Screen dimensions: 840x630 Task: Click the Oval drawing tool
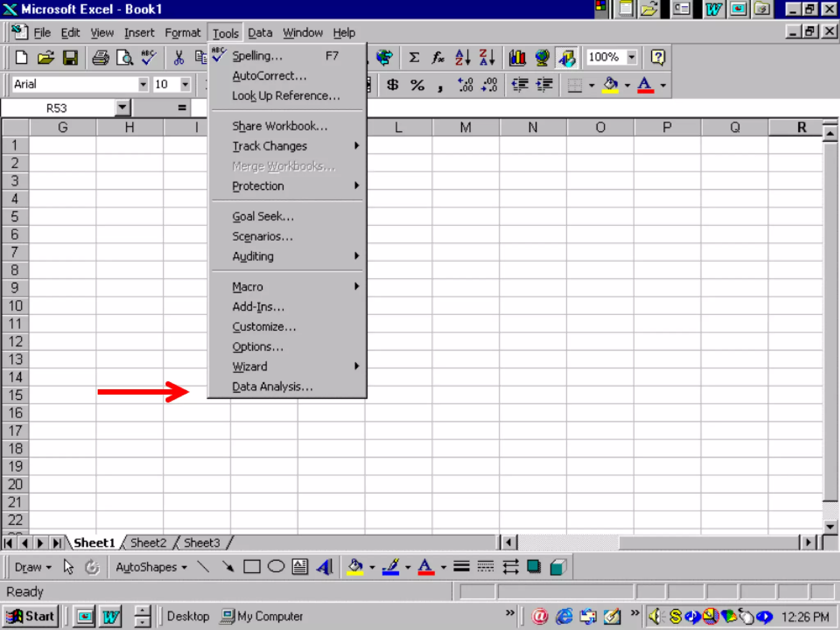click(276, 567)
